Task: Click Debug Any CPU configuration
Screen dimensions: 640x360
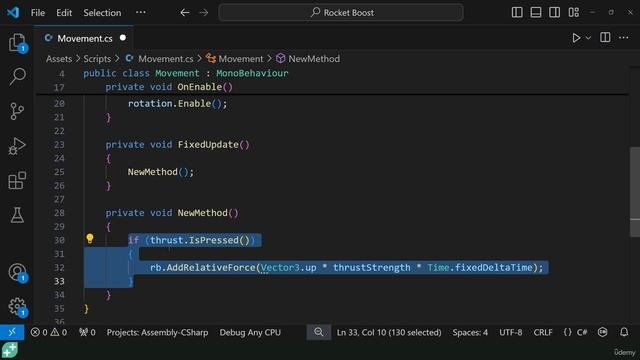Action: point(250,332)
